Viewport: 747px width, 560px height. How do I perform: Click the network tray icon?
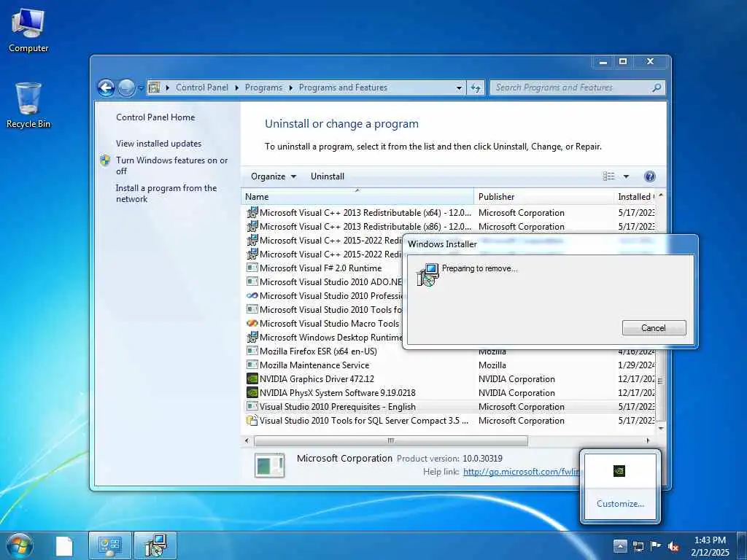(638, 547)
